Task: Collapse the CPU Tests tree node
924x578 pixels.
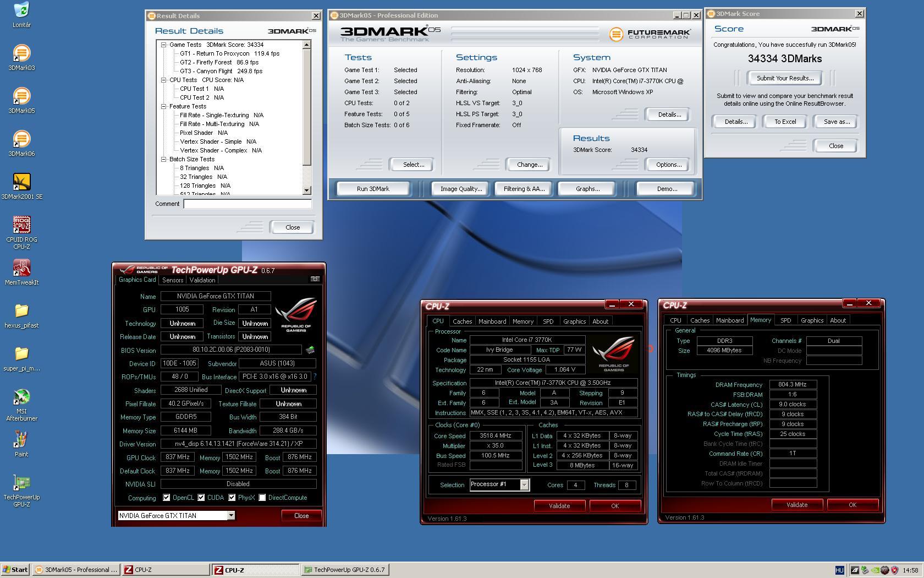Action: click(163, 80)
